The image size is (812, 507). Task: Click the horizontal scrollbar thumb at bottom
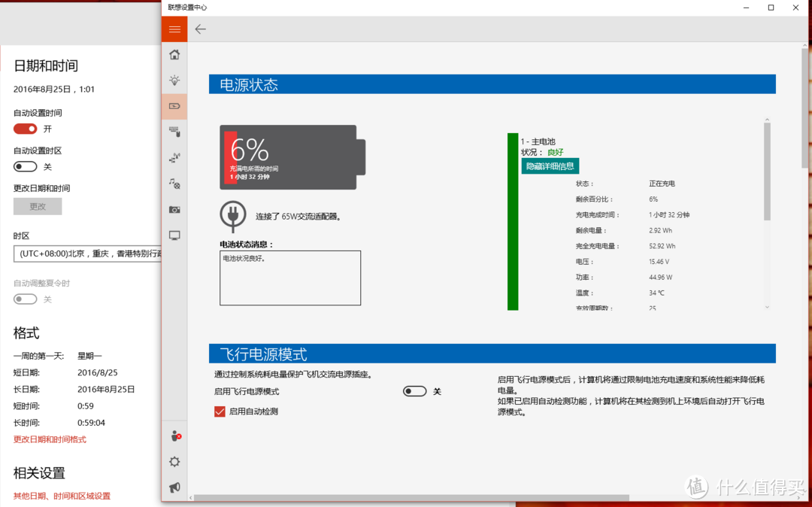coord(412,498)
